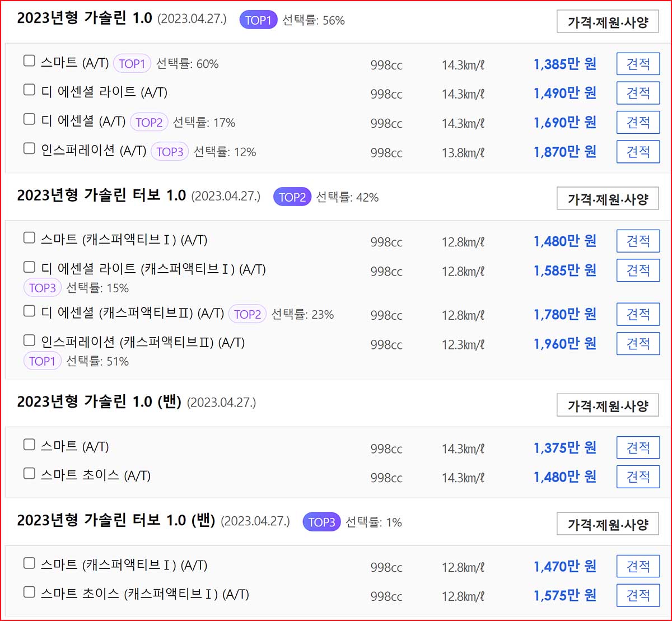672x621 pixels.
Task: Check 디 에센셜 (A/T) 1,690만 원 checkbox
Action: tap(29, 119)
